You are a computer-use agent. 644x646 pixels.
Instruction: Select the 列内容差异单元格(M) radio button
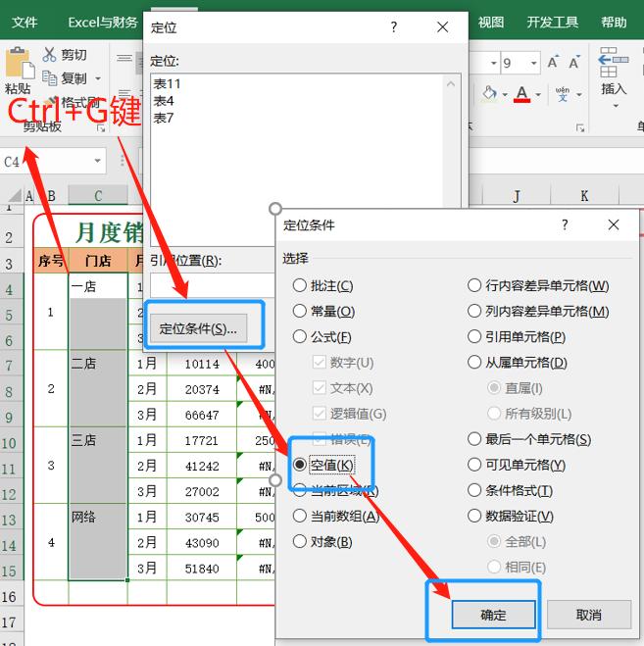tap(474, 311)
